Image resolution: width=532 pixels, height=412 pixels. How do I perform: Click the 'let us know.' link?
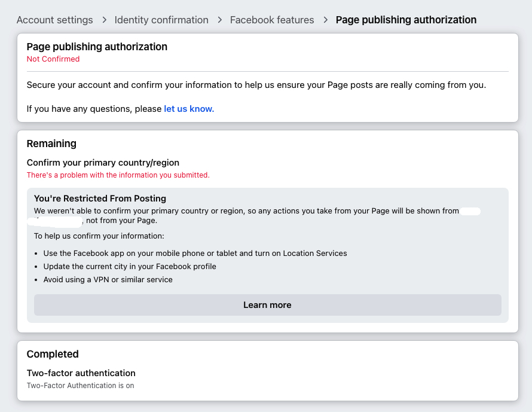click(x=189, y=109)
